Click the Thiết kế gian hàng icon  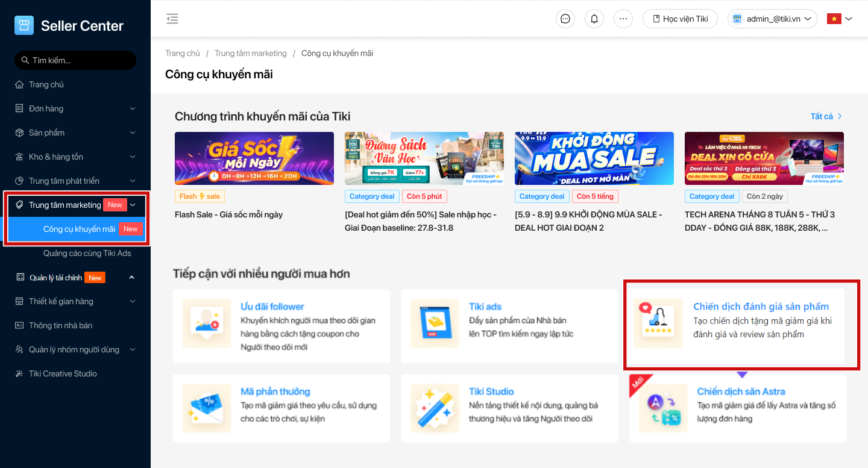click(19, 301)
